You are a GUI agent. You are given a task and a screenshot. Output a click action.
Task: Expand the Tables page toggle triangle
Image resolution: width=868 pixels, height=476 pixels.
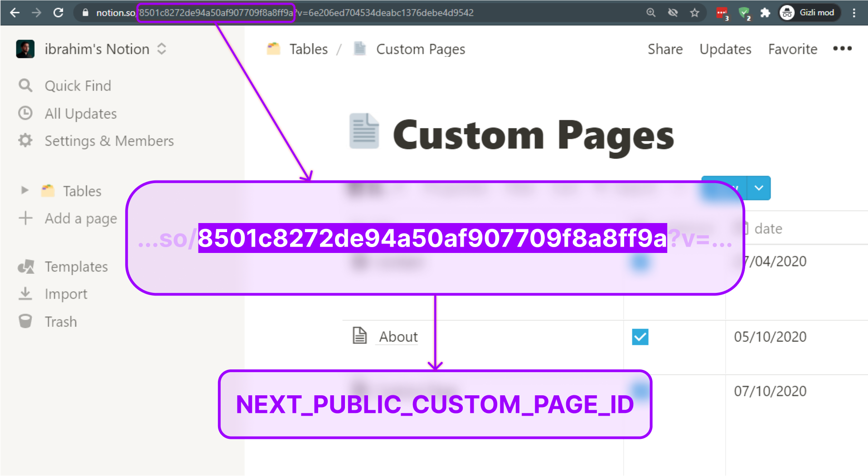point(25,190)
